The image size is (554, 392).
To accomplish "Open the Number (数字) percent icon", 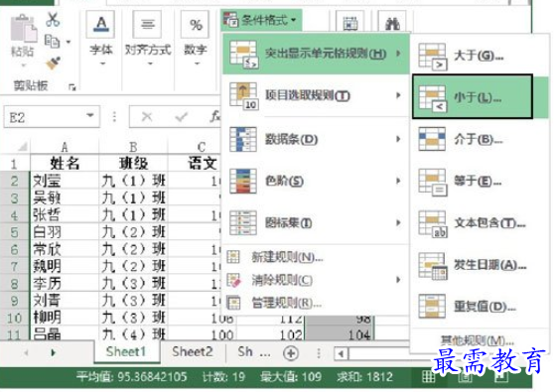I will click(196, 25).
